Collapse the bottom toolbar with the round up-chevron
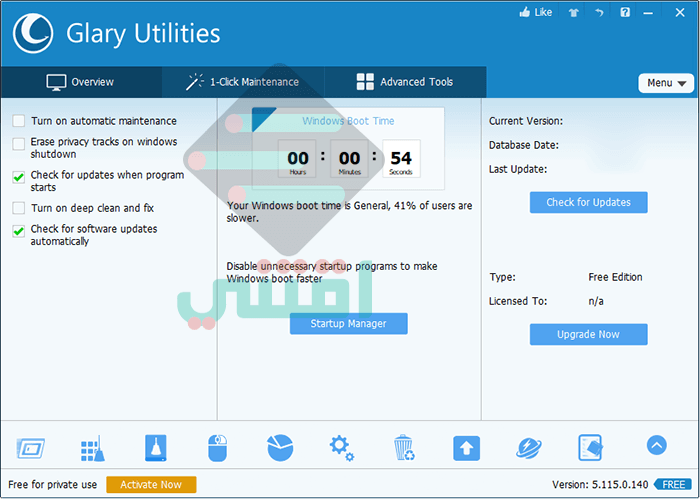Viewport: 700px width, 499px height. (x=656, y=445)
